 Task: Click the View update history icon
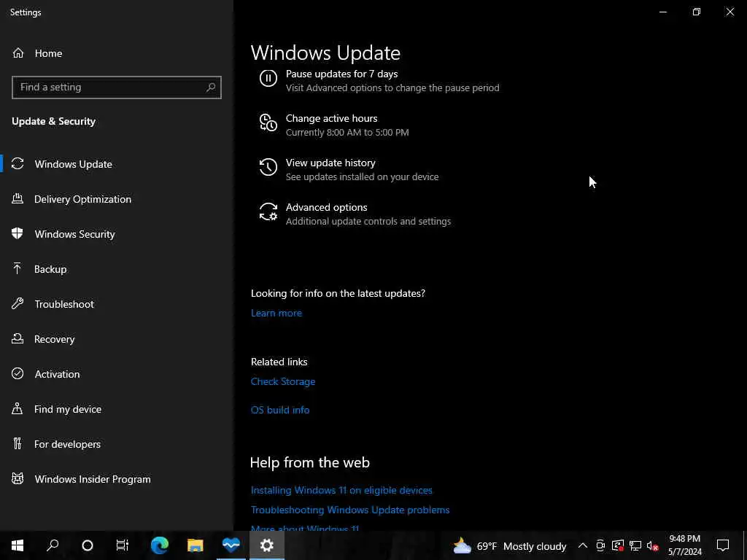(x=268, y=167)
